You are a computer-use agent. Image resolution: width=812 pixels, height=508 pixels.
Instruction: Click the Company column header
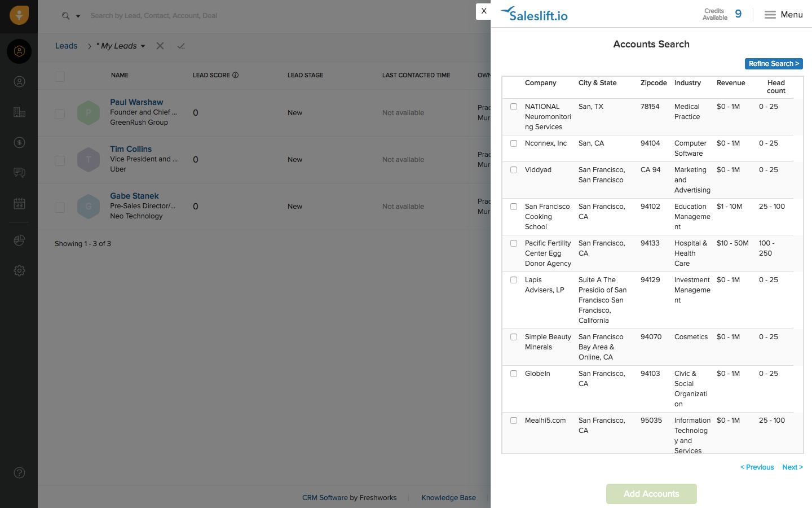(540, 83)
